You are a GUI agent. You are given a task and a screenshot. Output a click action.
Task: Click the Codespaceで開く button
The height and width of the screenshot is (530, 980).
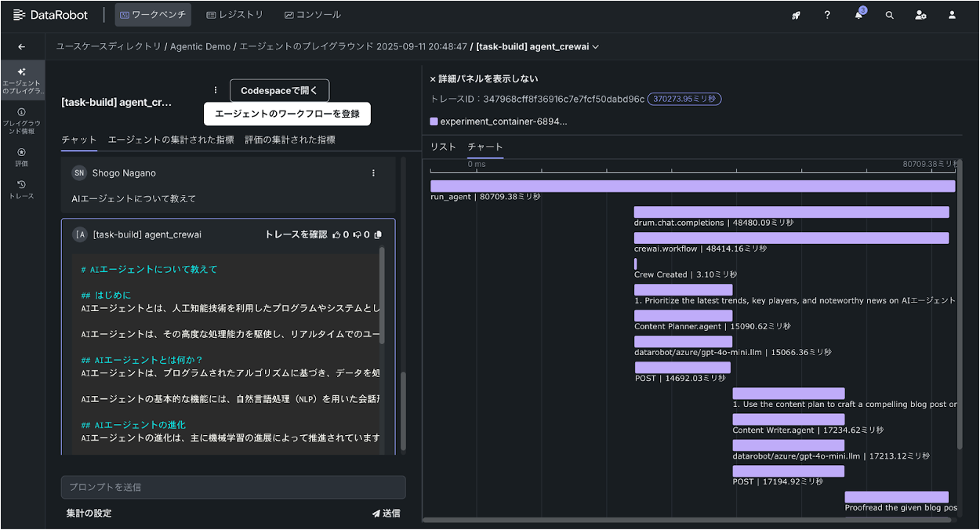(x=279, y=89)
